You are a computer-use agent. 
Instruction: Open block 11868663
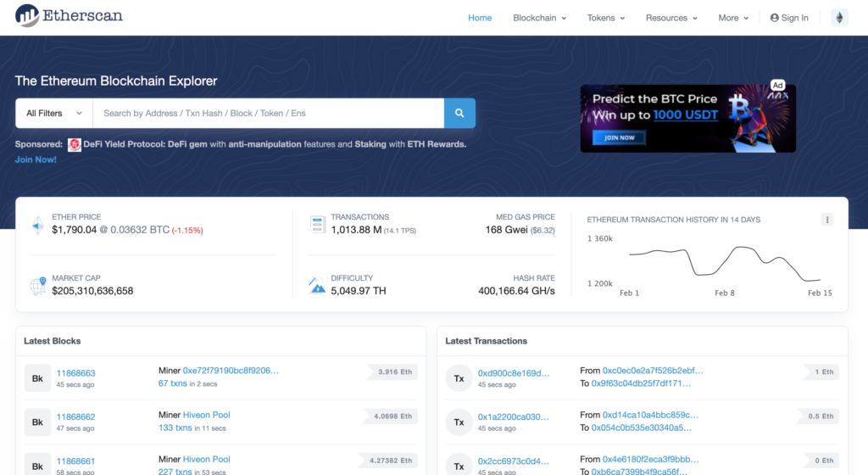(x=75, y=373)
